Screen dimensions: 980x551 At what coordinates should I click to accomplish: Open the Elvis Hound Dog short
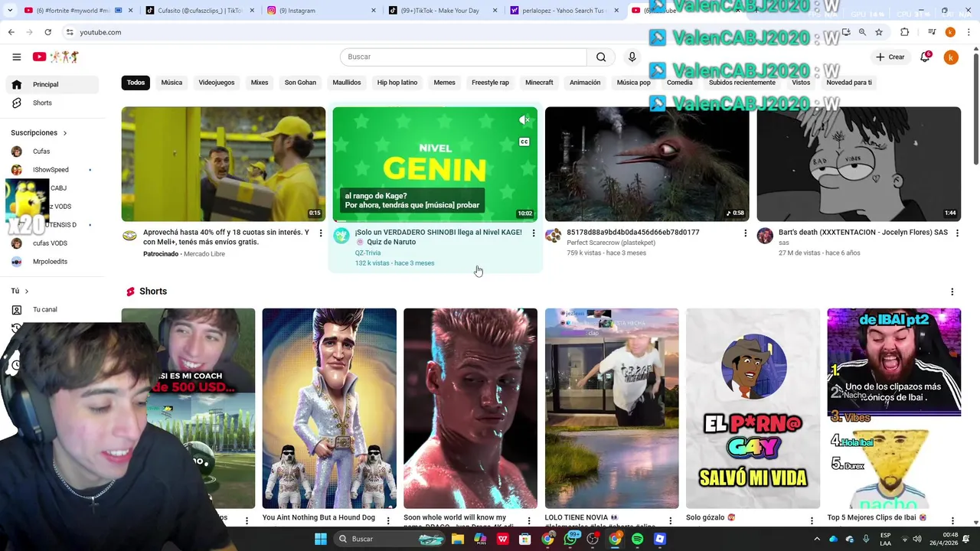click(x=329, y=408)
